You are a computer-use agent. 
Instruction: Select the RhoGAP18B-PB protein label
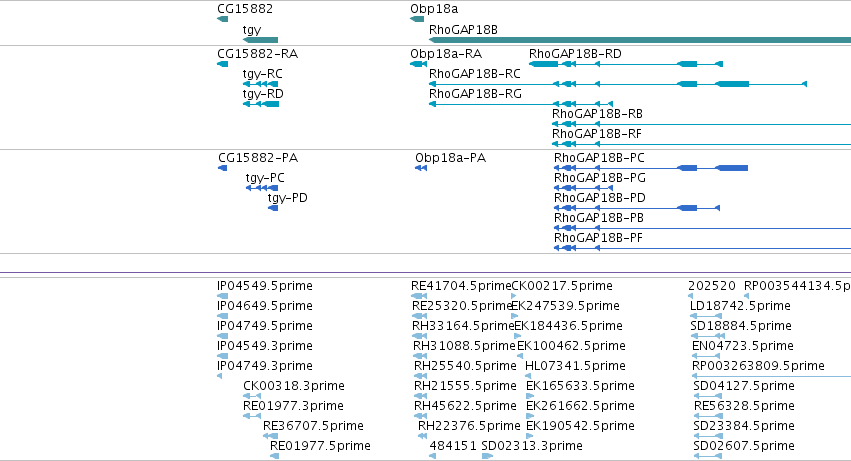click(599, 218)
